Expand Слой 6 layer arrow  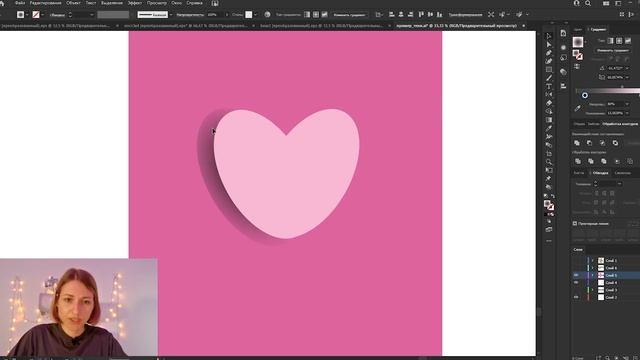coord(593,268)
